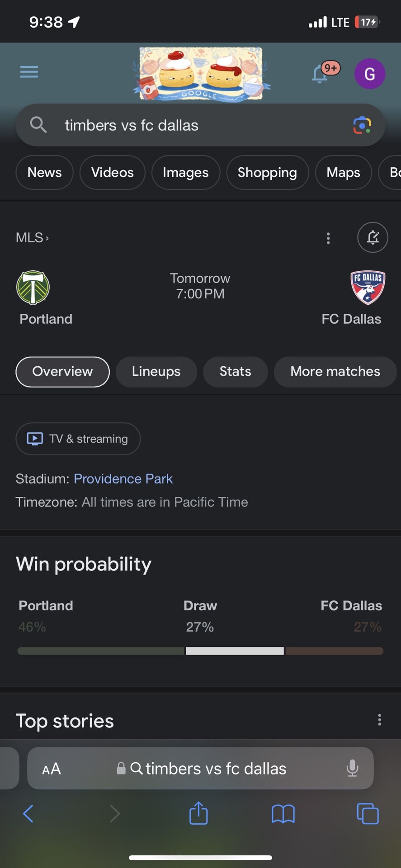The image size is (401, 868).
Task: Switch to the Stats tab
Action: point(235,372)
